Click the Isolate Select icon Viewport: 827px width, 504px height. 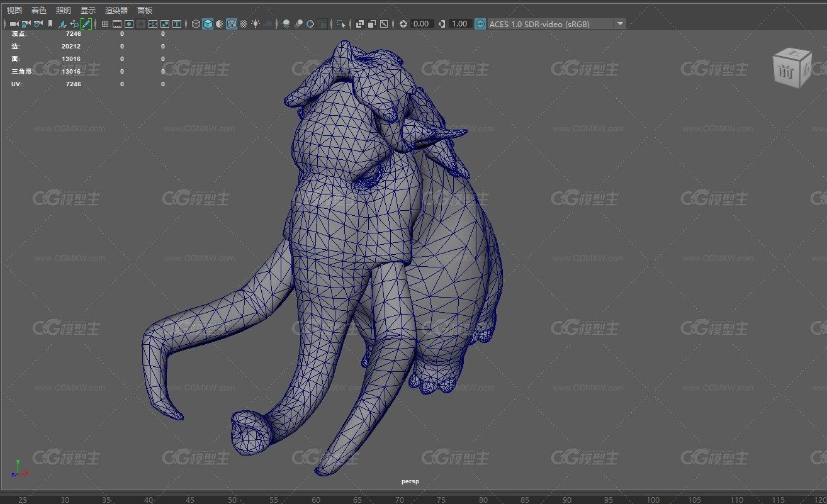point(341,24)
